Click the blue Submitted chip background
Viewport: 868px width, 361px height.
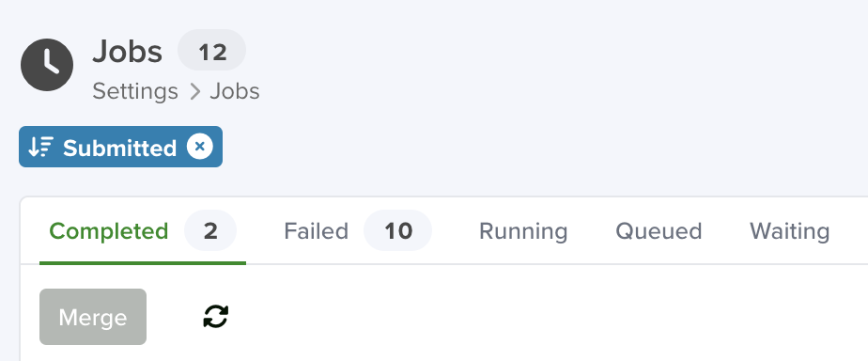(x=120, y=147)
